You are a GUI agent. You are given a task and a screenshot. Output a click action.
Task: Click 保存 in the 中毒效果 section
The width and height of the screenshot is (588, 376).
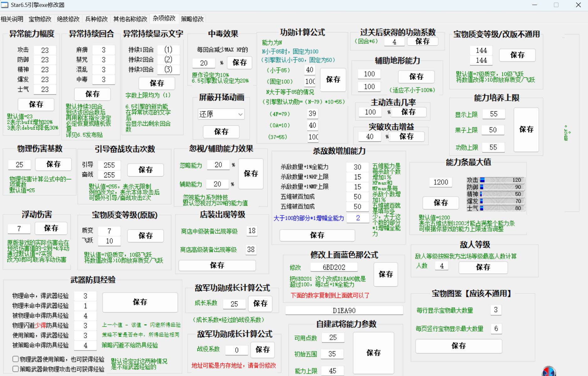coord(240,62)
